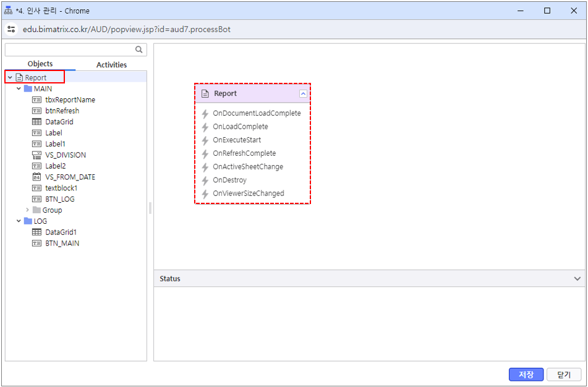Image resolution: width=588 pixels, height=387 pixels.
Task: Click the VS_DIVISION combo box icon
Action: tap(36, 155)
